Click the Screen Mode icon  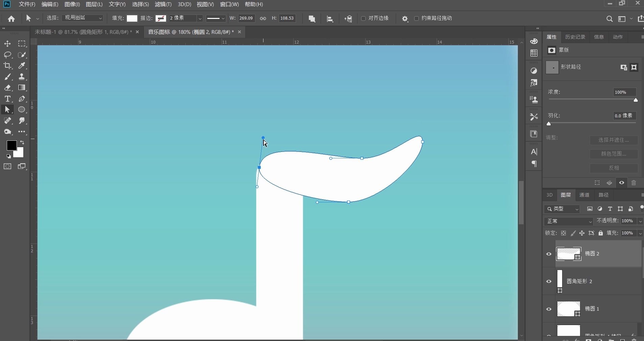22,166
